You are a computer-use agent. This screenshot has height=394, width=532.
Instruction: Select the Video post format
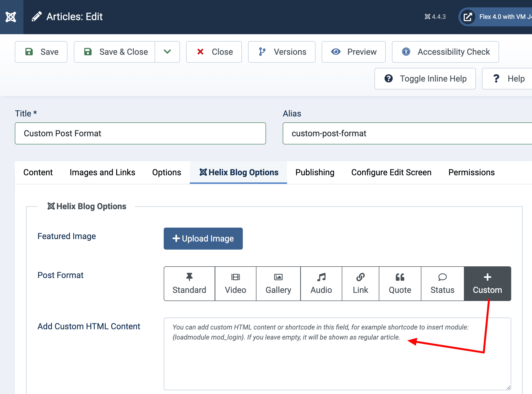235,283
